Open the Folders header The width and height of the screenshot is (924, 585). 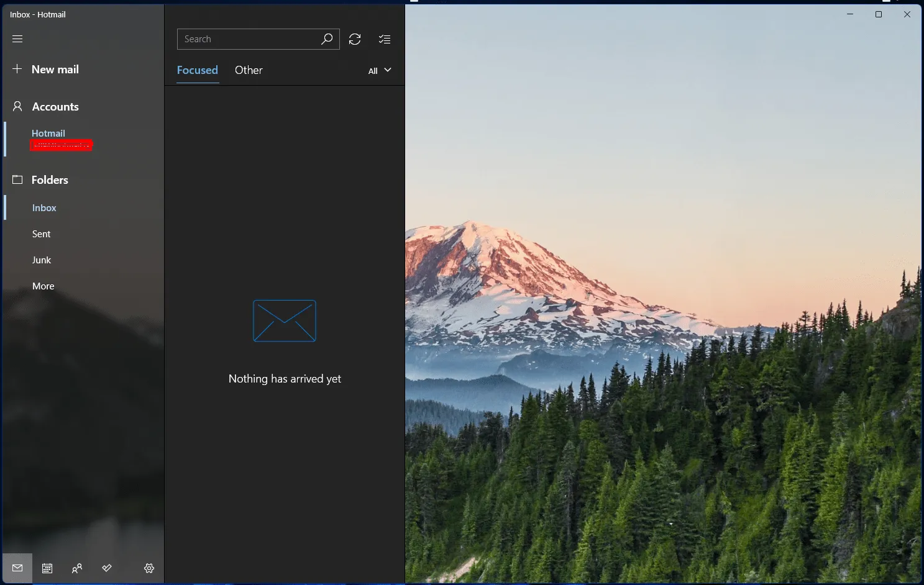point(50,180)
